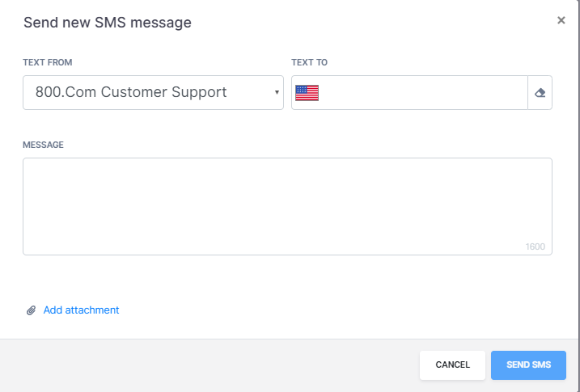Click the Add attachment link
The width and height of the screenshot is (580, 392).
[82, 310]
